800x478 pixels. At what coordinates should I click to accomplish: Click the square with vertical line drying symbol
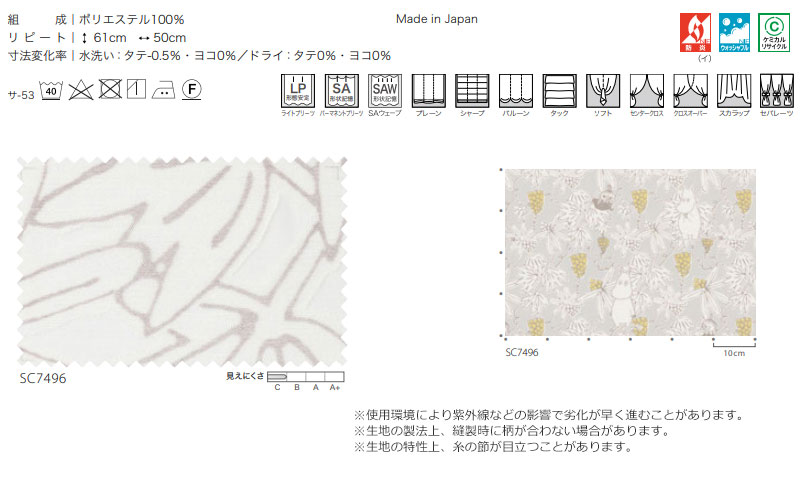(136, 89)
